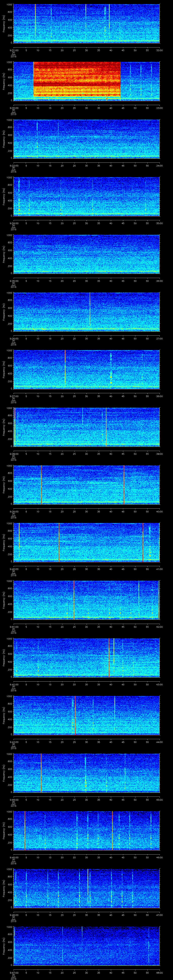The height and width of the screenshot is (980, 173).
Task: Select the 9:32:00 axis start label
Action: pos(14,108)
